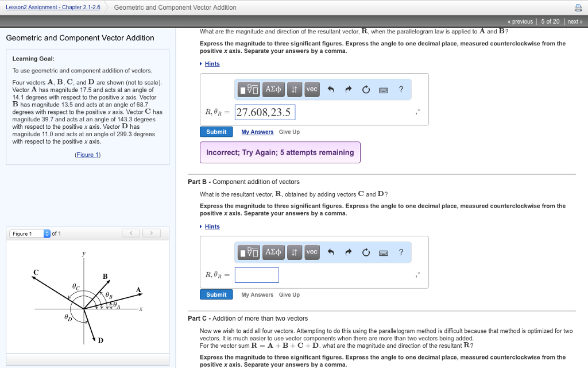Viewport: 588px width, 368px height.
Task: Click the print icon at top right
Action: (x=580, y=7)
